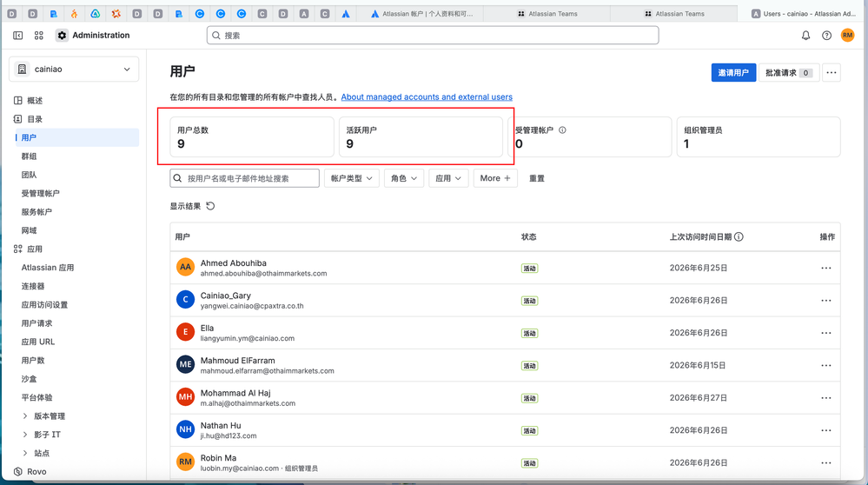Click the 组织管理员 summary card
The width and height of the screenshot is (868, 485).
tap(759, 136)
